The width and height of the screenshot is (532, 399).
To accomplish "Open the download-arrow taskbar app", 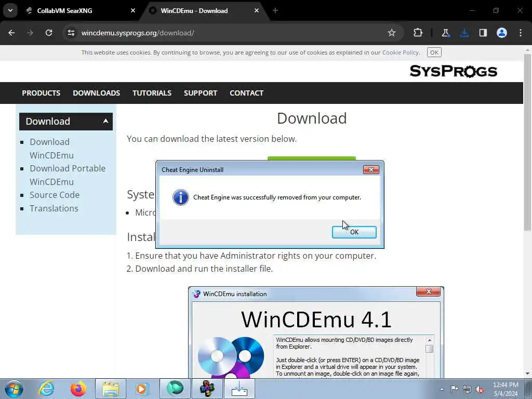I will 239,389.
